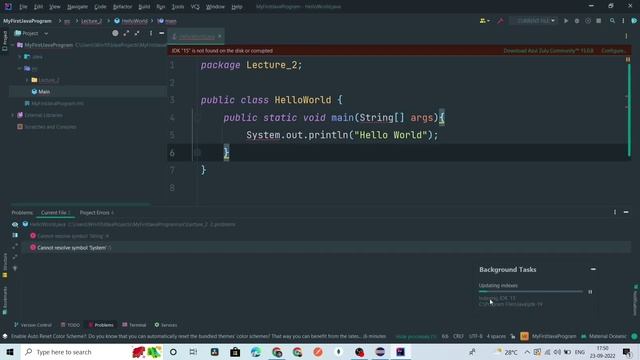This screenshot has height=360, width=640.
Task: Minimize the Background Tasks popup
Action: 593,269
